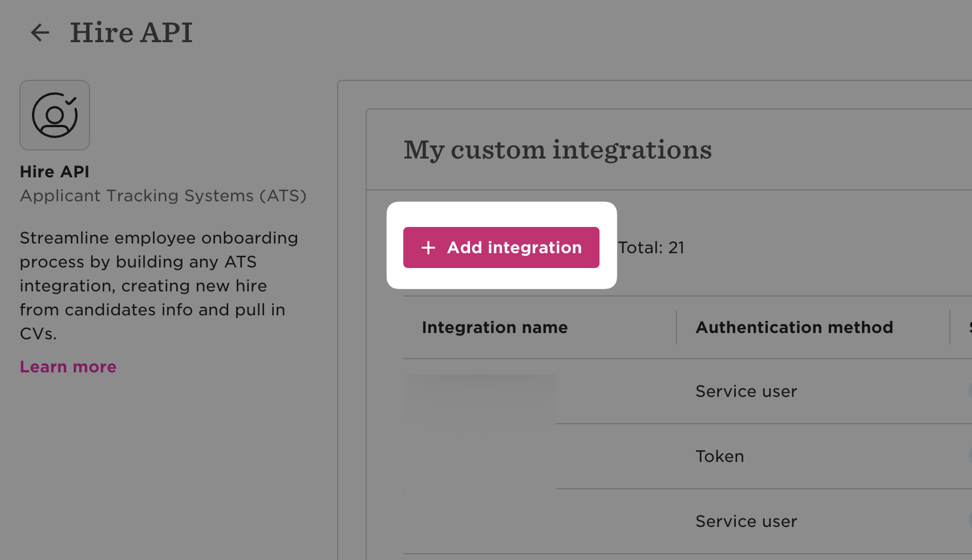Click the My custom integrations heading
972x560 pixels.
(x=557, y=150)
